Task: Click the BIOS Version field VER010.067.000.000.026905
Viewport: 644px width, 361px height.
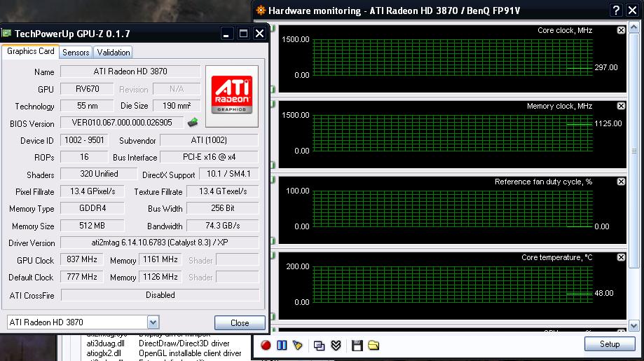Action: (121, 123)
